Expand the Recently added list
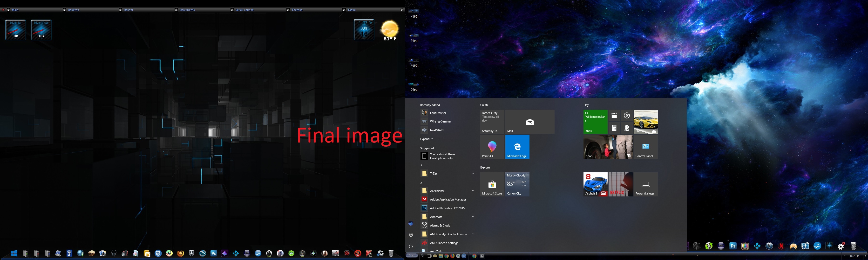 pyautogui.click(x=426, y=139)
